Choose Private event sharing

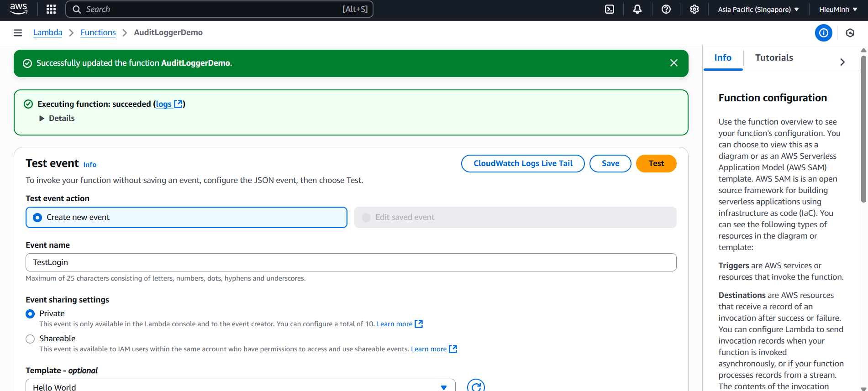(x=30, y=314)
